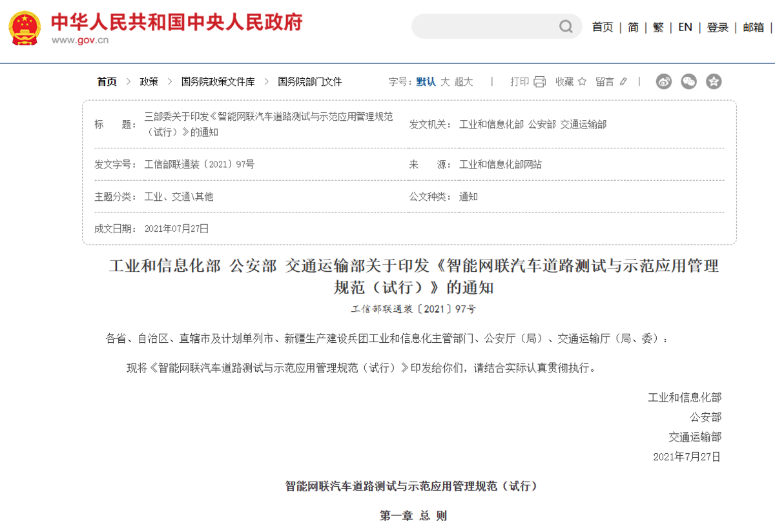
Task: Open the 首页 breadcrumb link
Action: click(106, 82)
